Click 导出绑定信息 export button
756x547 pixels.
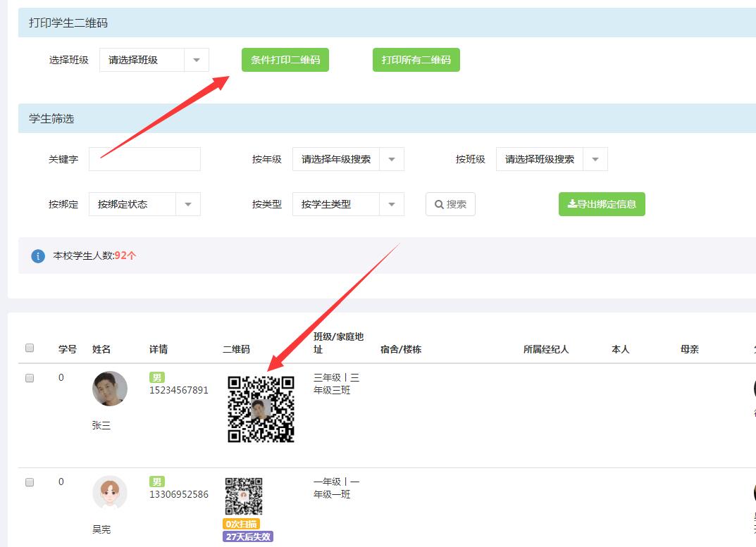(602, 204)
